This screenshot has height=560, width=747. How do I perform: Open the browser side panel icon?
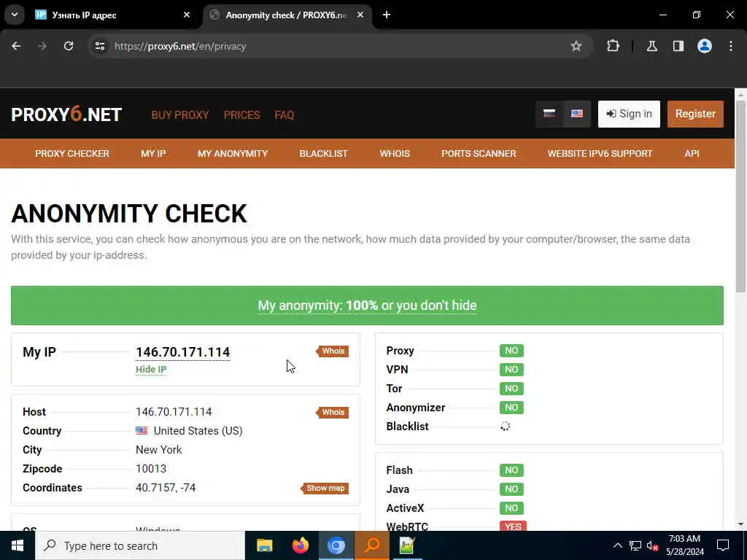click(678, 46)
